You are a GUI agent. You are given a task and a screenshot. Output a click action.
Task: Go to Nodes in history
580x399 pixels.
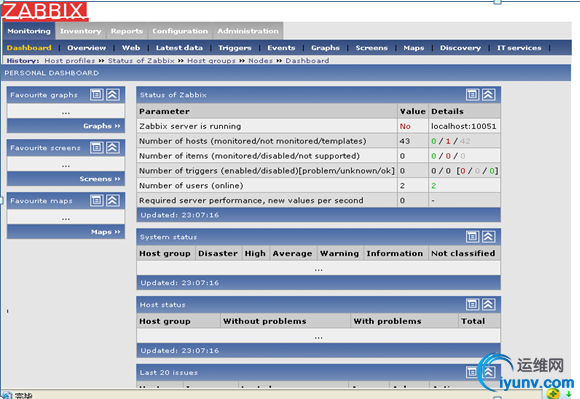pyautogui.click(x=260, y=61)
